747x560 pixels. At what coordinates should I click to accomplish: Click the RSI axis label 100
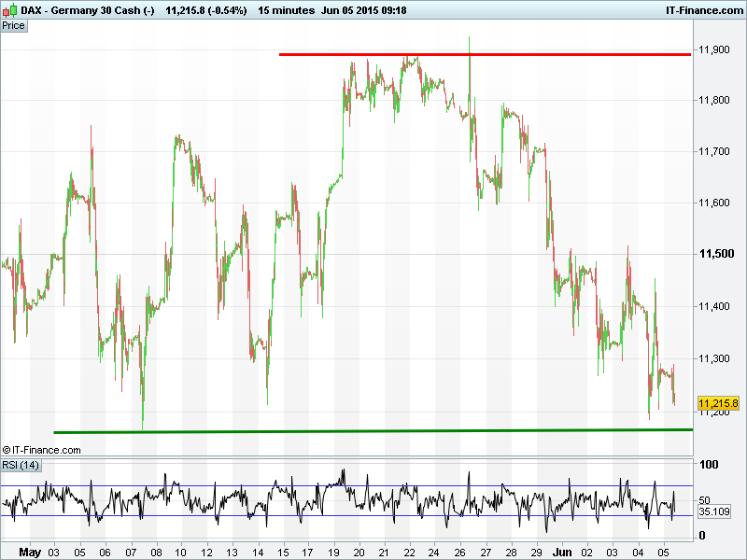(709, 465)
